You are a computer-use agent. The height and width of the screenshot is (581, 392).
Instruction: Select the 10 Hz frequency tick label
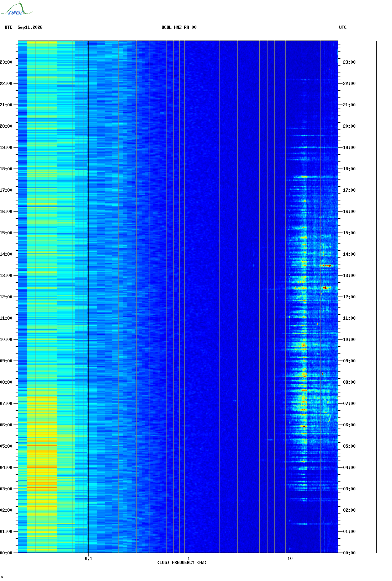point(290,559)
